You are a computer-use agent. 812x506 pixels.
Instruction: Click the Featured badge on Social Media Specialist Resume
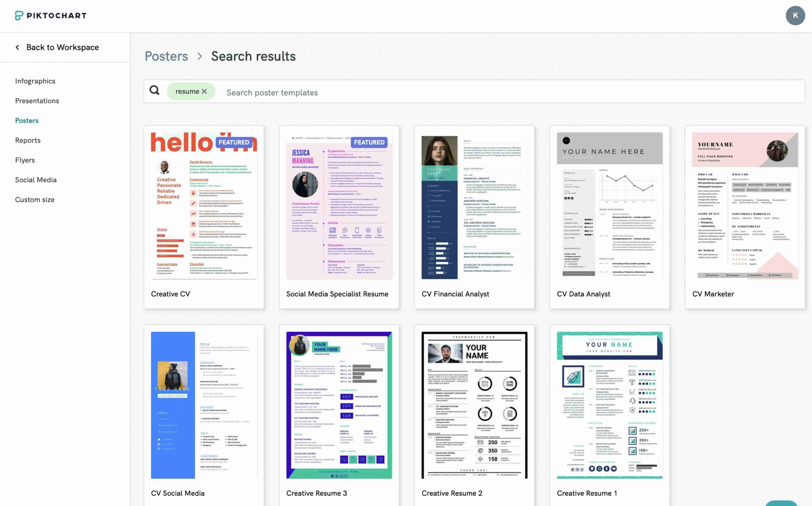point(369,142)
